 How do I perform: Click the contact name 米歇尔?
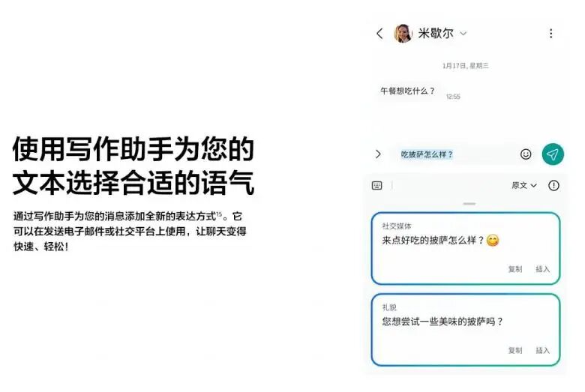coord(436,34)
